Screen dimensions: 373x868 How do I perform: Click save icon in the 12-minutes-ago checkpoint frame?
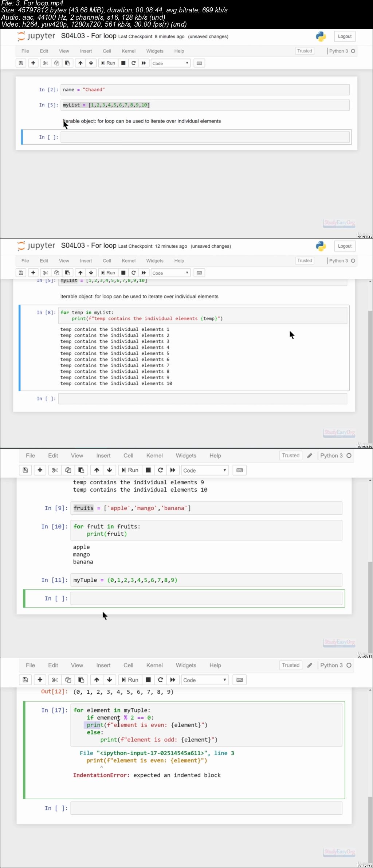(x=21, y=273)
